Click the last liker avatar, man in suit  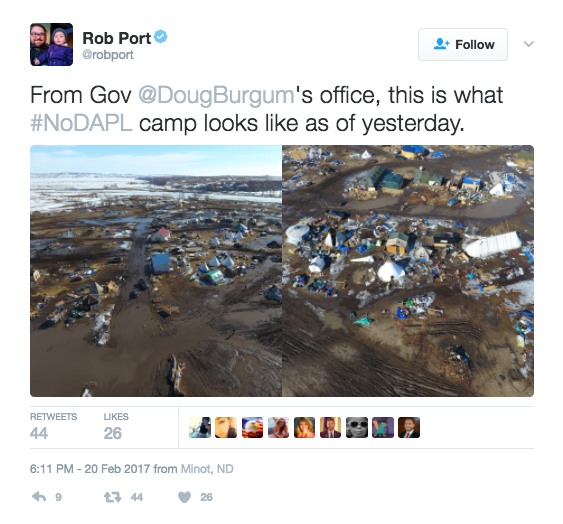point(409,427)
